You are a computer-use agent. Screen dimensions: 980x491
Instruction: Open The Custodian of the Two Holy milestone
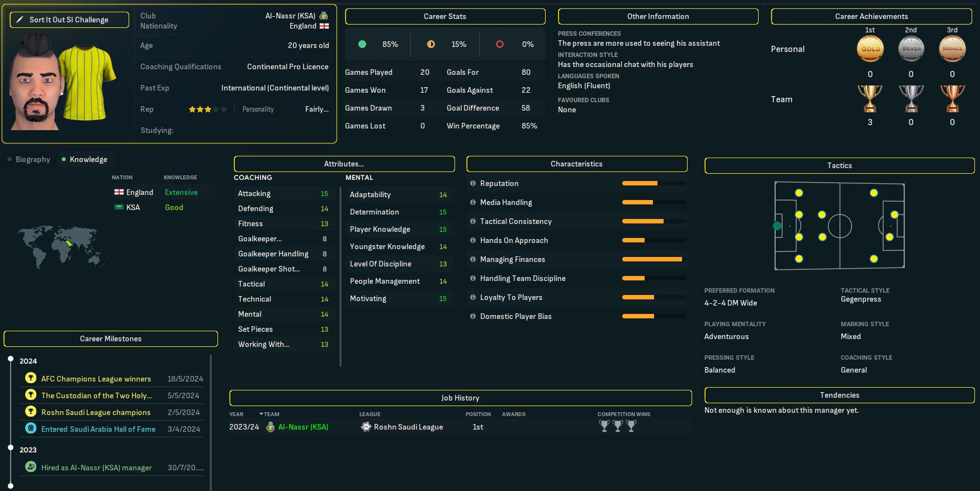97,395
